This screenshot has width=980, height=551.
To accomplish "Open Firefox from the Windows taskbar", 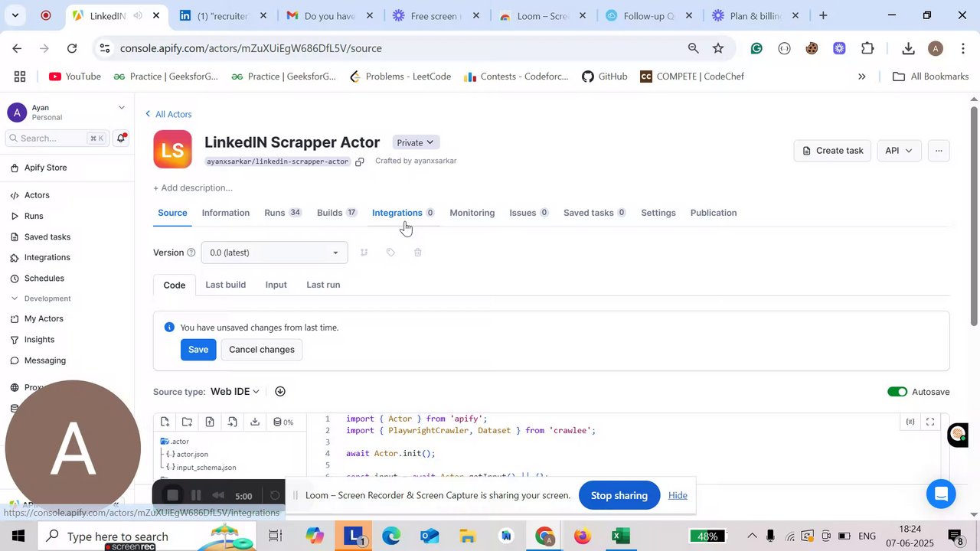I will [x=582, y=536].
